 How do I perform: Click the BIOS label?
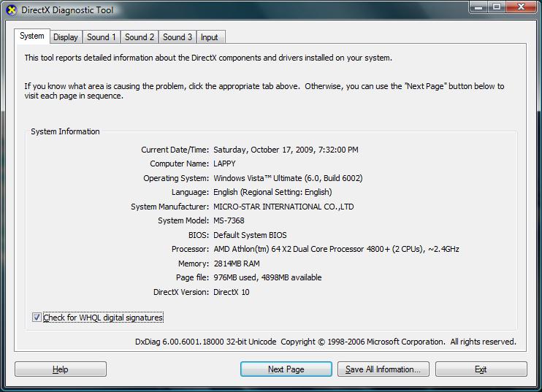pos(199,235)
